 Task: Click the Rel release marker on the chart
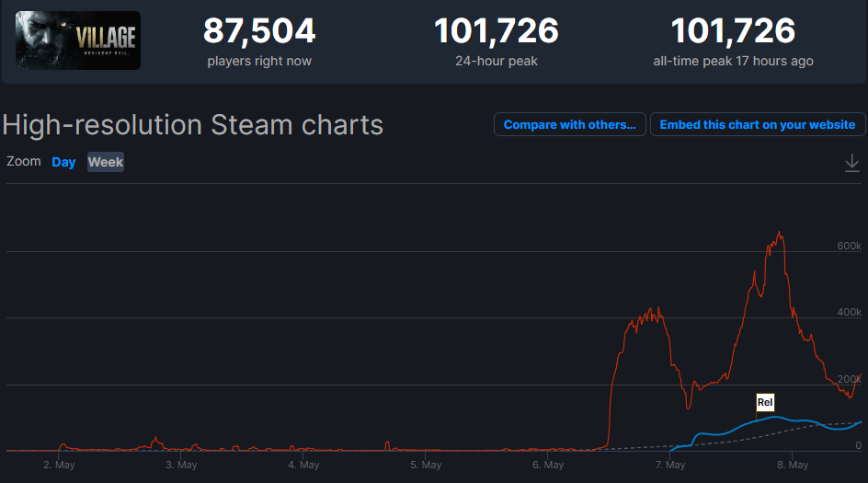tap(765, 402)
